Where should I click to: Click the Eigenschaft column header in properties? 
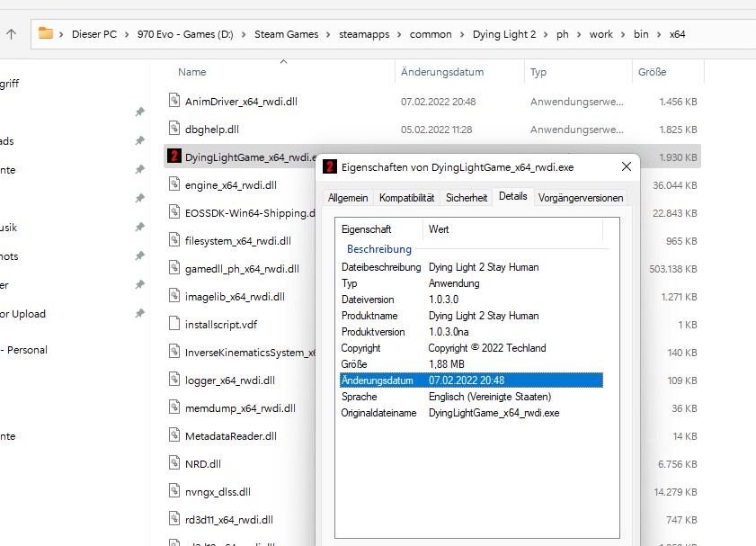tap(379, 229)
